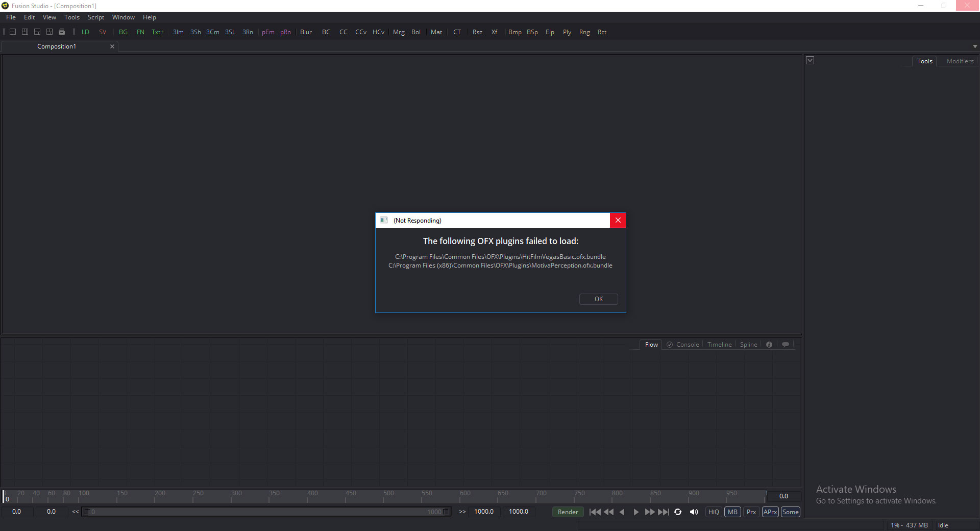
Task: Select the fourth view layout icon
Action: [50, 32]
